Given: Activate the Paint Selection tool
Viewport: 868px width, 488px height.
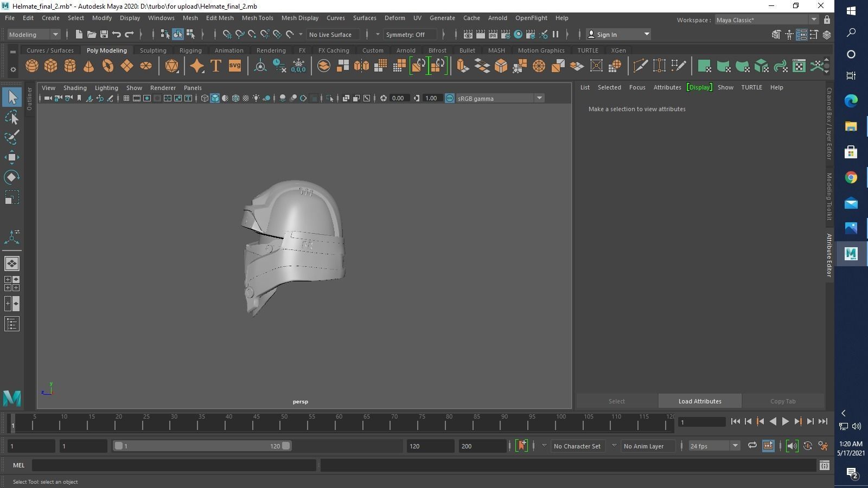Looking at the screenshot, I should coord(12,137).
